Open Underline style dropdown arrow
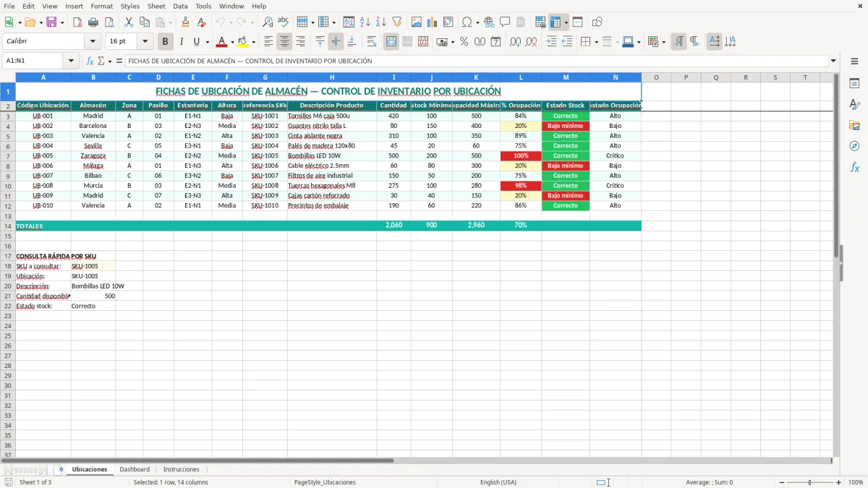868x488 pixels. (207, 42)
